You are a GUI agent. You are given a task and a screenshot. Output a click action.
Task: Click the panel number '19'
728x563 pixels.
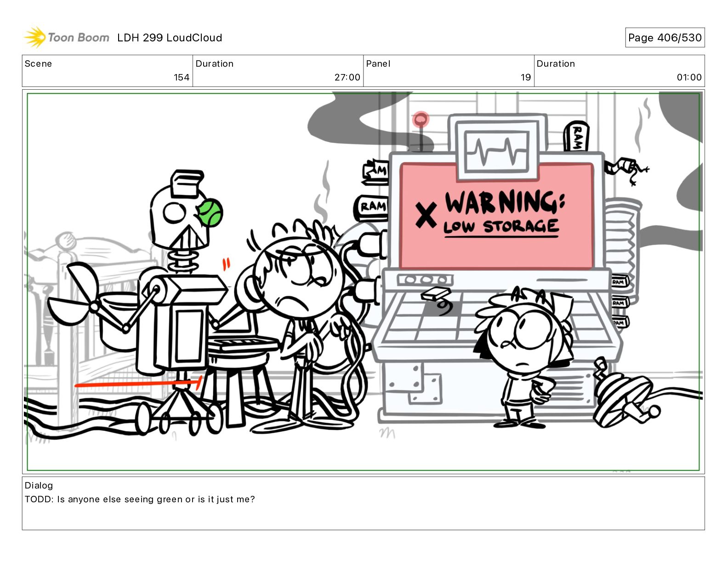click(x=526, y=77)
